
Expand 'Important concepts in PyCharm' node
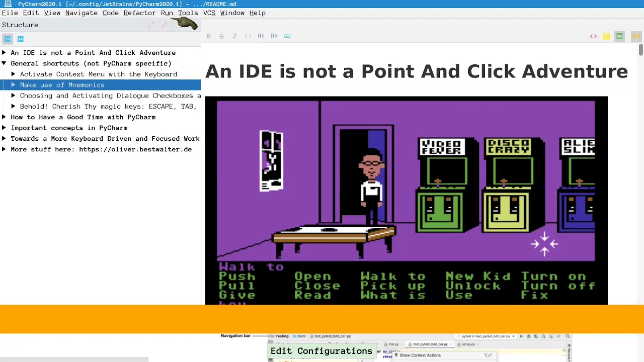4,128
